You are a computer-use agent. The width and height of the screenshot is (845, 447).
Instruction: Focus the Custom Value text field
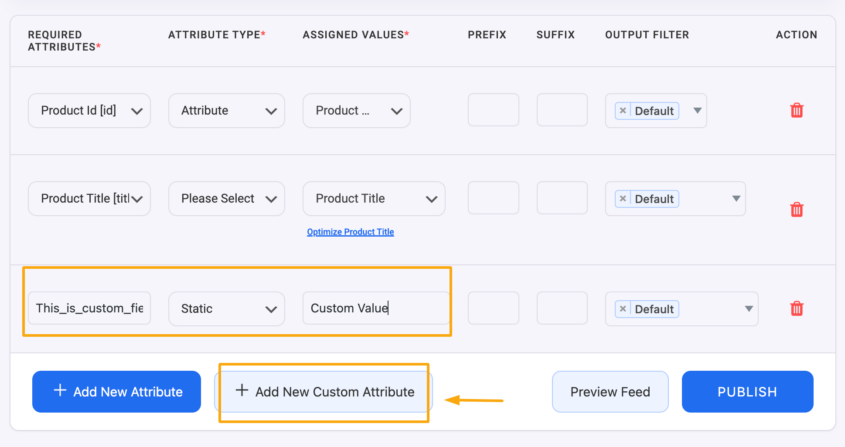[375, 309]
